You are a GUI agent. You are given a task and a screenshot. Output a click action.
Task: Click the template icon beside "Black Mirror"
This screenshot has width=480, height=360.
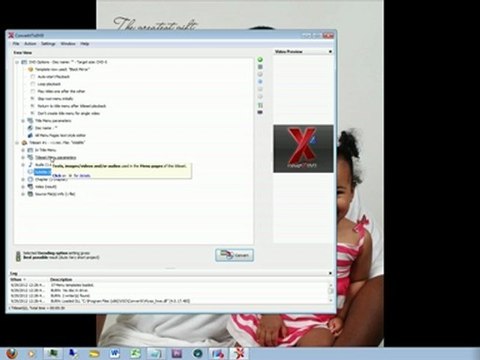pos(30,69)
